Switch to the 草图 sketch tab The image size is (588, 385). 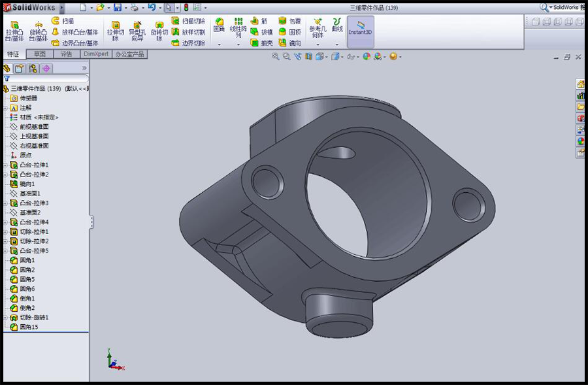40,54
